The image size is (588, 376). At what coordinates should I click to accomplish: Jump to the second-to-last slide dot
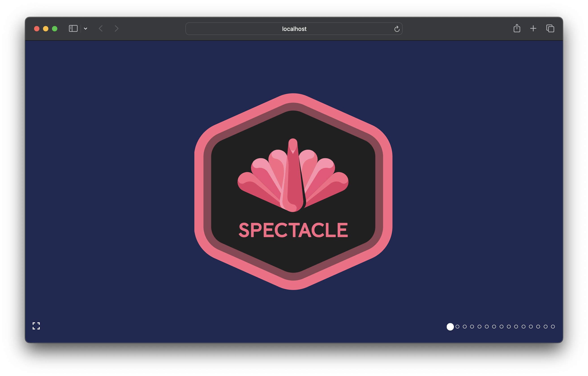545,327
